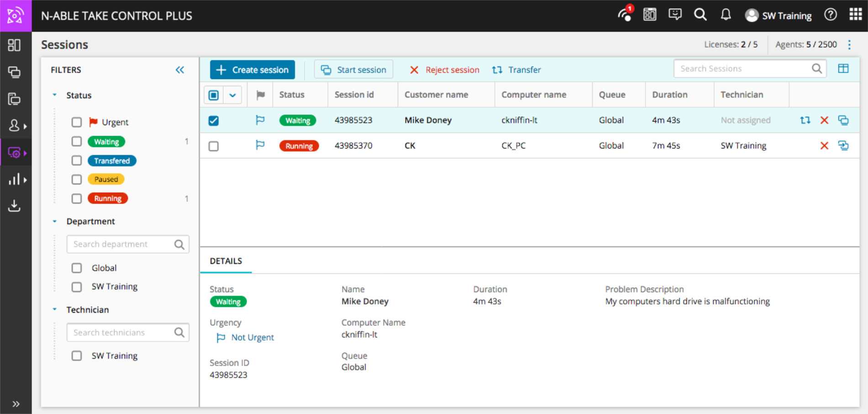Open the apps grid launcher

tap(856, 14)
